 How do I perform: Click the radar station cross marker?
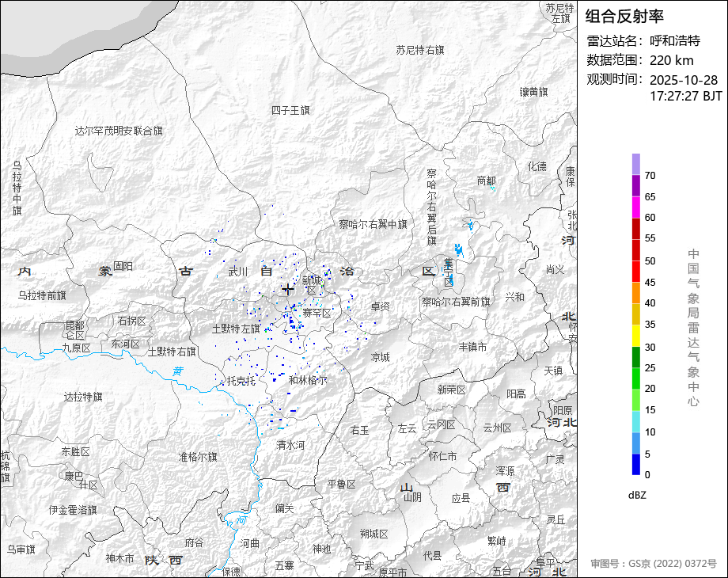pyautogui.click(x=288, y=290)
